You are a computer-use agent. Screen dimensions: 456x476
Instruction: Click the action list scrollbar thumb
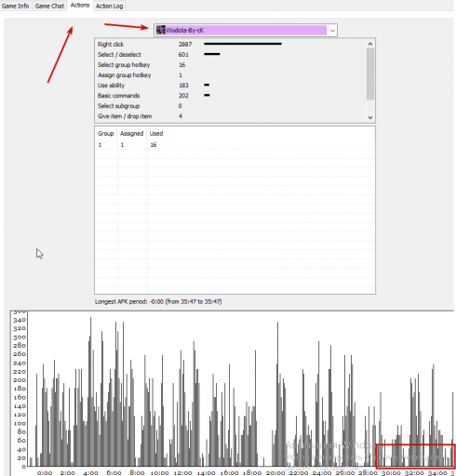pos(370,74)
